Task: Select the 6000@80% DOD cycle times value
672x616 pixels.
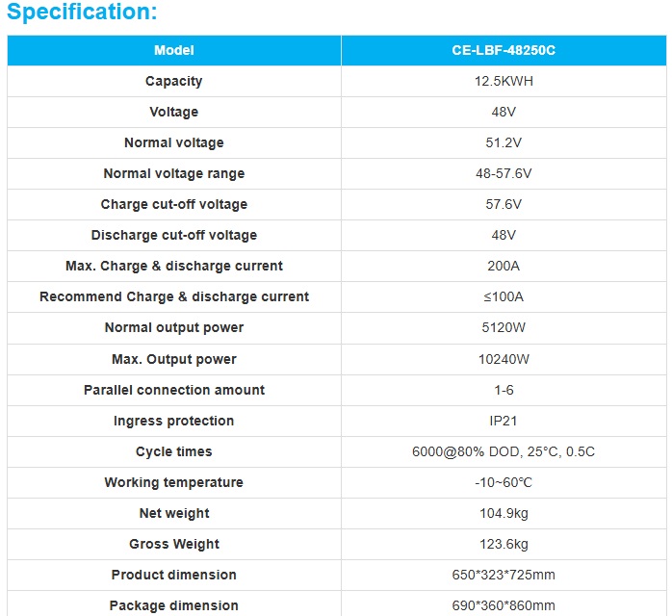Action: click(504, 451)
